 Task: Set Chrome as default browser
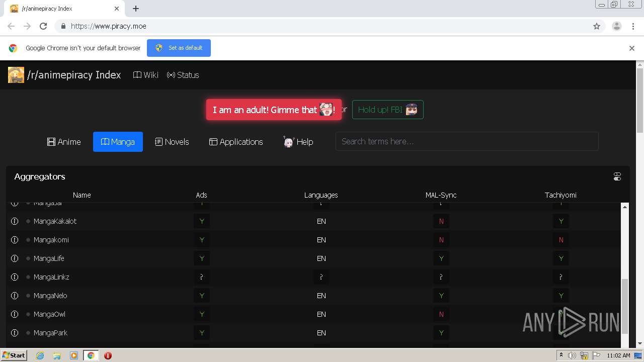click(x=179, y=48)
